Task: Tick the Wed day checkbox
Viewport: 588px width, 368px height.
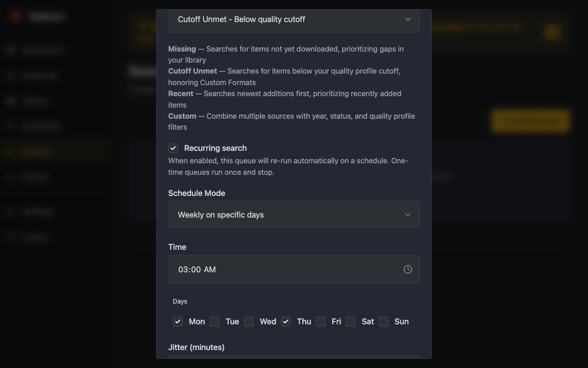Action: coord(249,322)
